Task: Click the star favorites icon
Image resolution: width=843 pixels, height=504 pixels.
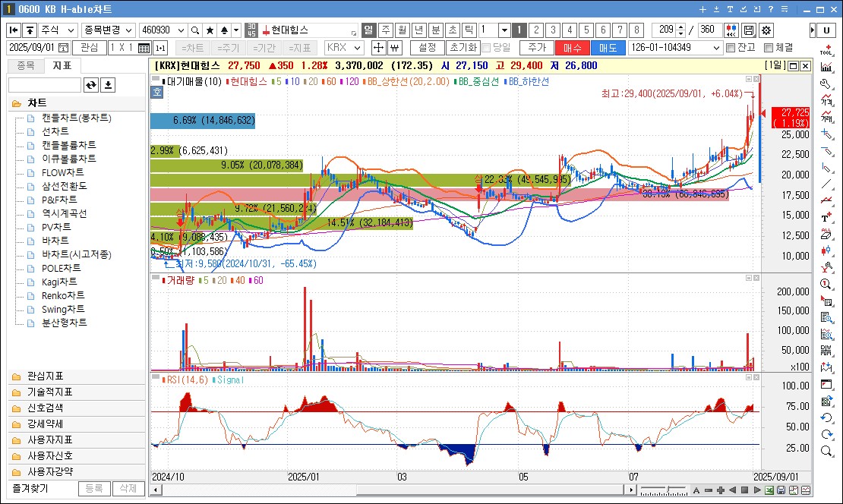Action: point(209,30)
